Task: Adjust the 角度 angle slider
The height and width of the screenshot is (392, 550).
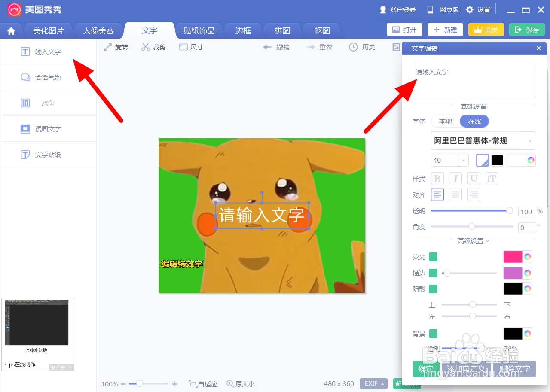Action: [x=472, y=226]
